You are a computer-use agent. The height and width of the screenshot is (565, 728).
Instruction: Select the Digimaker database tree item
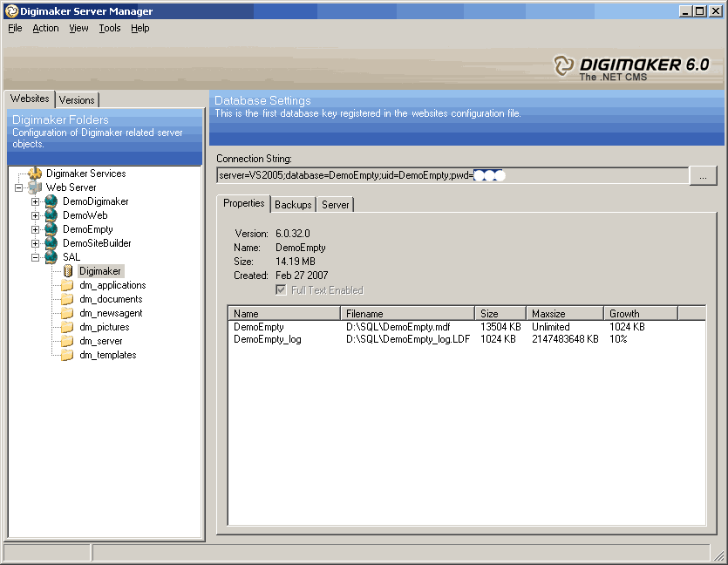100,271
